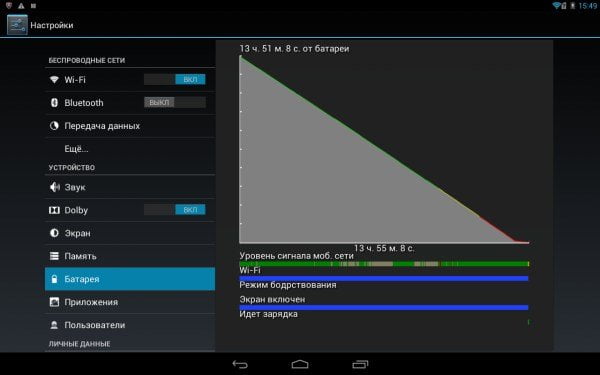Viewport: 600px width, 375px height.
Task: Turn off the Dolby switch
Action: 175,210
